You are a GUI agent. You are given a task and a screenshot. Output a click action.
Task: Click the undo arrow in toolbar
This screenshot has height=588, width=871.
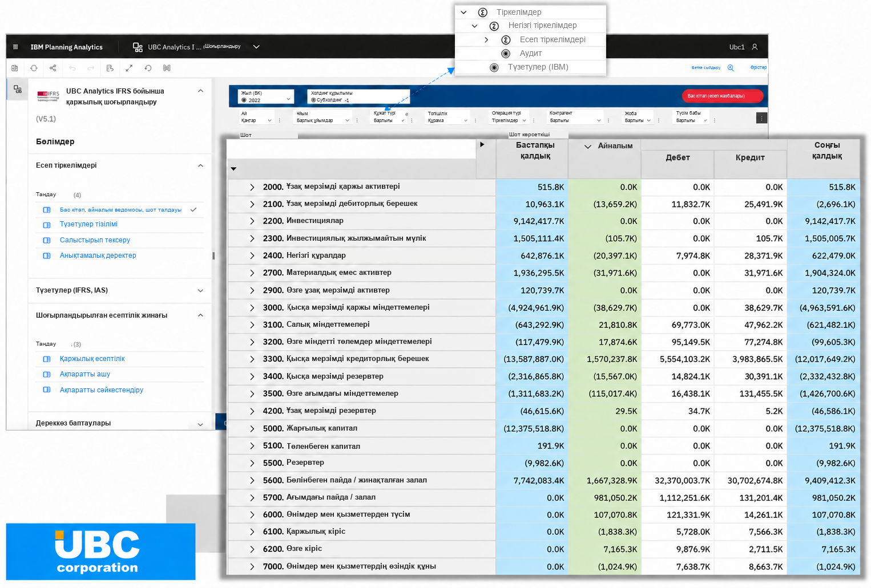point(72,68)
